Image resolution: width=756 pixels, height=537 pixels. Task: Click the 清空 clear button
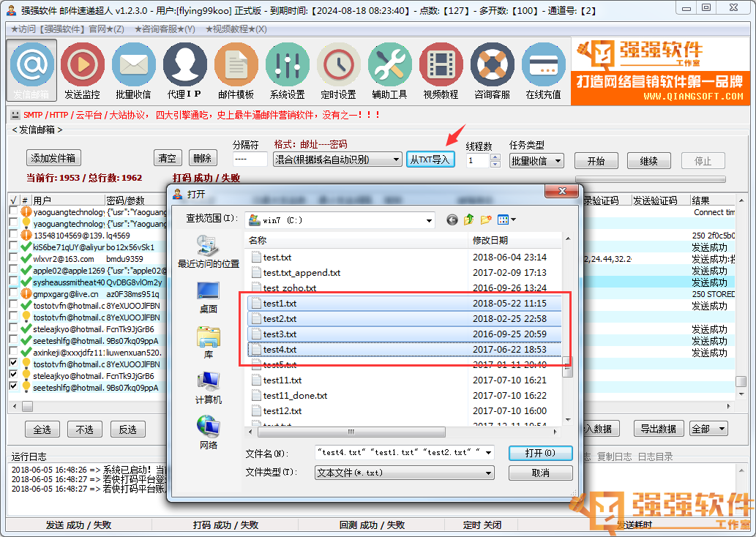(168, 158)
